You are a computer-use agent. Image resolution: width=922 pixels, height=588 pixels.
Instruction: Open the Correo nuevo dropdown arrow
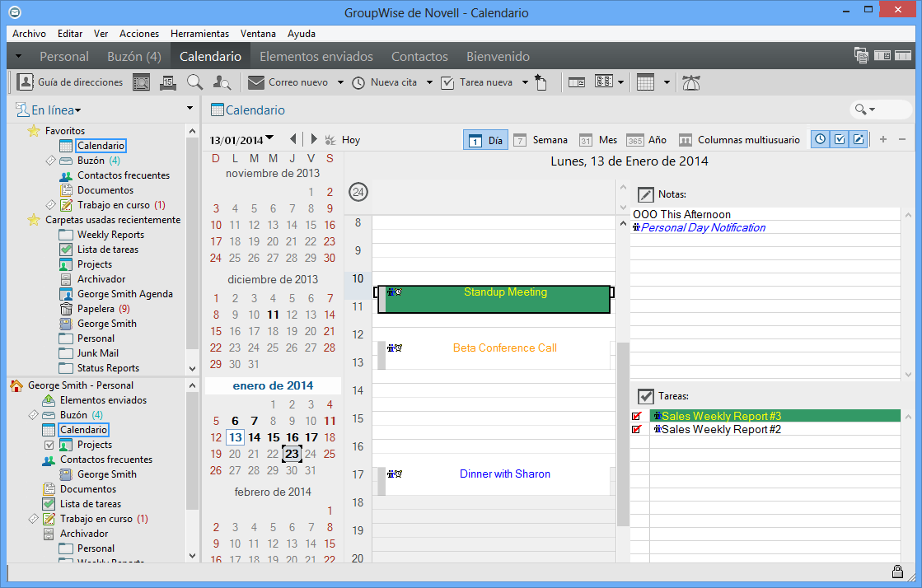click(340, 82)
